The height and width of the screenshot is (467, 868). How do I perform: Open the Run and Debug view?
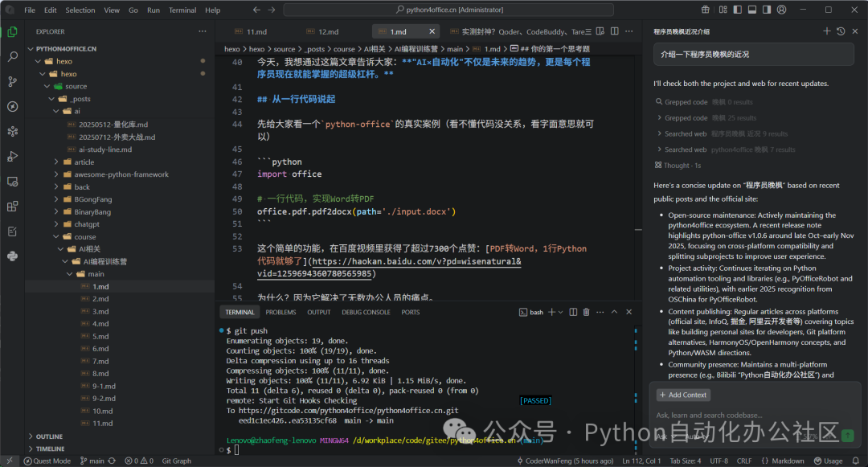point(12,156)
